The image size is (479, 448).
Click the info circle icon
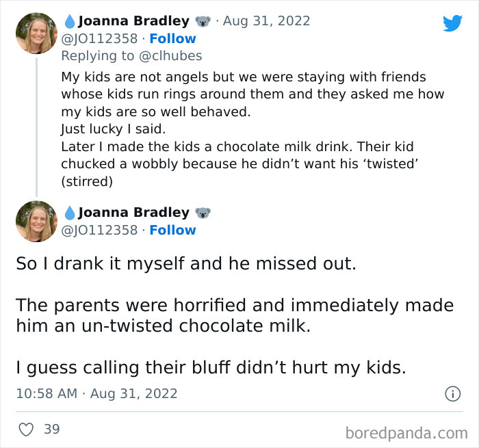(x=452, y=393)
